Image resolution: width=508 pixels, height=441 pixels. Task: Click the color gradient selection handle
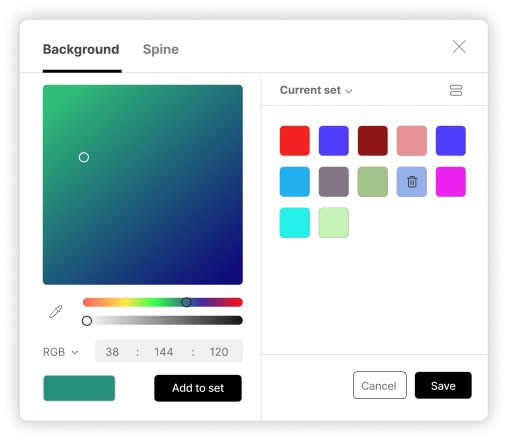(84, 157)
